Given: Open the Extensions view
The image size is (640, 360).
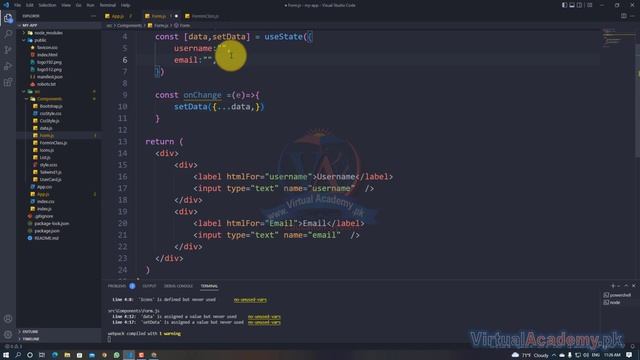Looking at the screenshot, I should (x=8, y=82).
